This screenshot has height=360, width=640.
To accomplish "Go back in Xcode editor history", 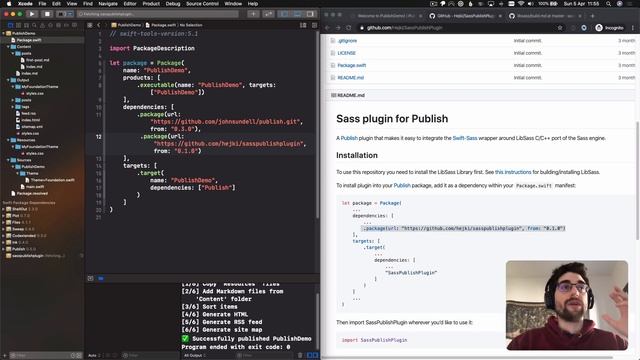I will [x=98, y=25].
